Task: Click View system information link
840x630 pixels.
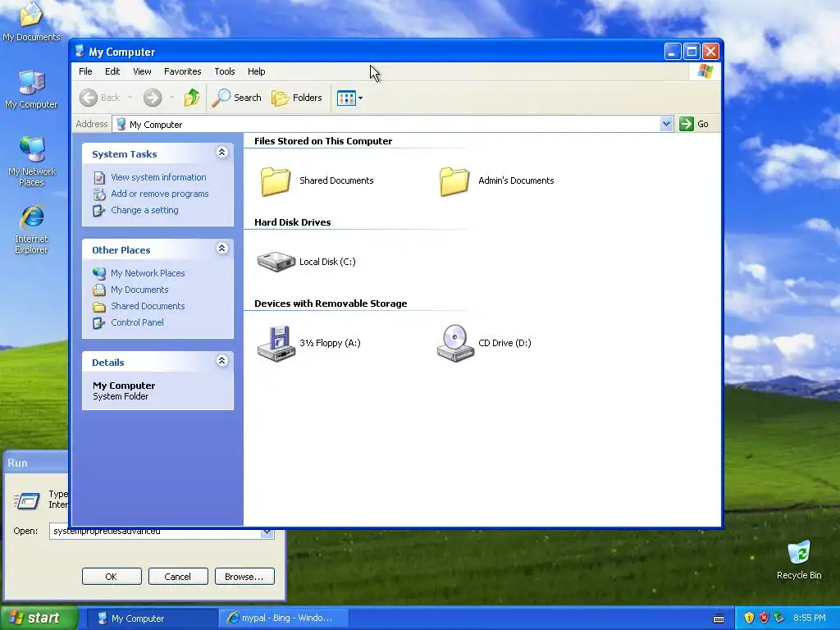Action: pos(158,177)
